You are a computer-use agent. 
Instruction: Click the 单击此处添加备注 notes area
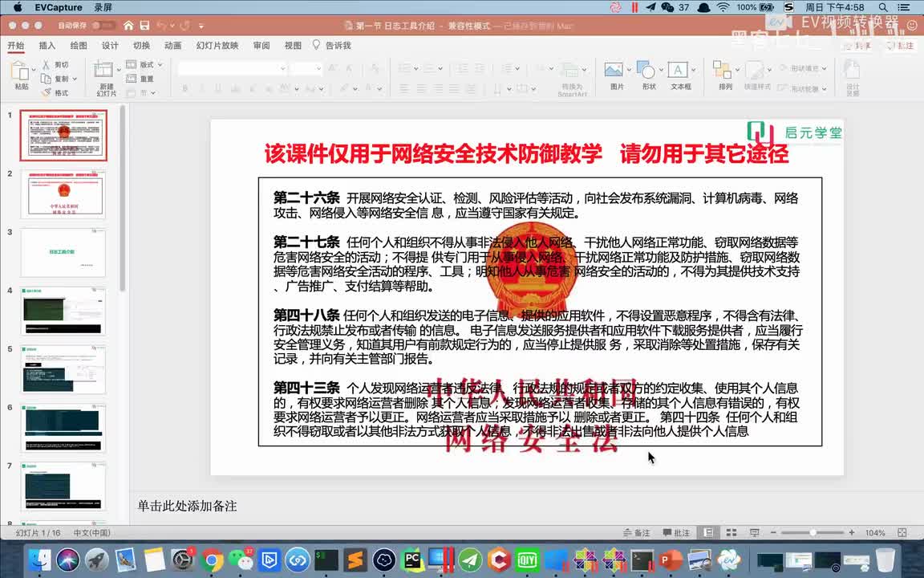pos(188,506)
